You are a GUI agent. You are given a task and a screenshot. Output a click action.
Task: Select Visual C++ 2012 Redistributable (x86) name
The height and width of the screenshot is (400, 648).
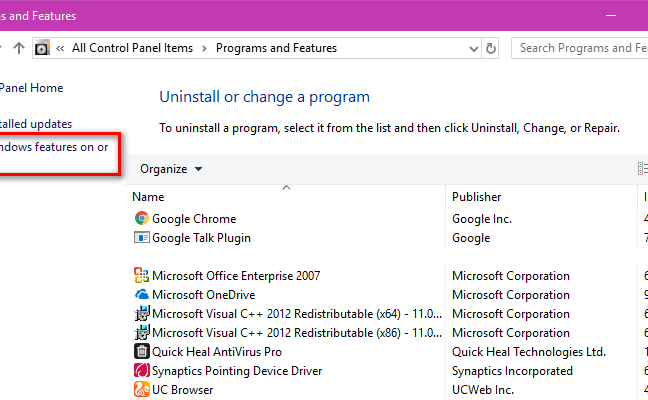click(x=297, y=333)
